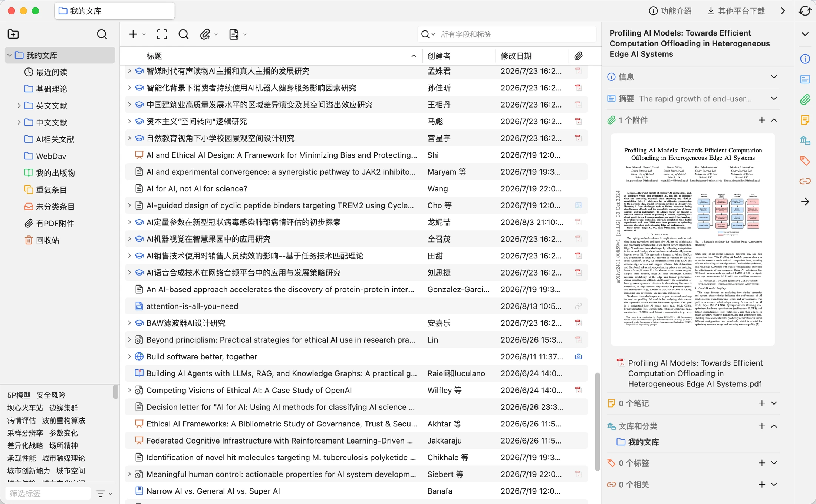Click the new collection icon in sidebar
Screen dimensions: 816x504
pyautogui.click(x=13, y=34)
